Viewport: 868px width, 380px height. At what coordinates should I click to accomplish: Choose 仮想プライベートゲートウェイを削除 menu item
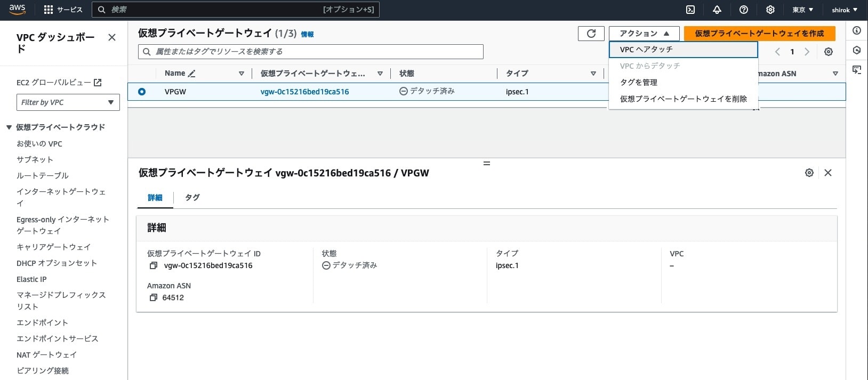[684, 99]
